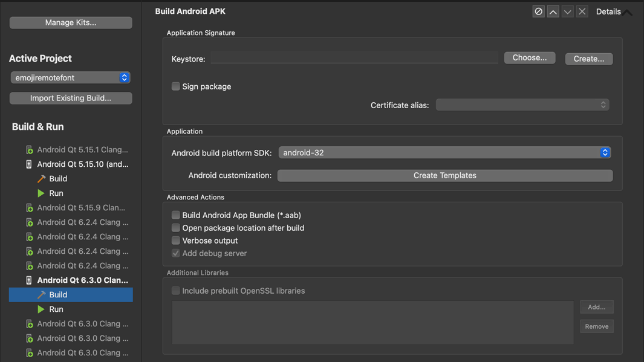Click the Choose button for Keystore
Screen dimensions: 644x362
(529, 57)
